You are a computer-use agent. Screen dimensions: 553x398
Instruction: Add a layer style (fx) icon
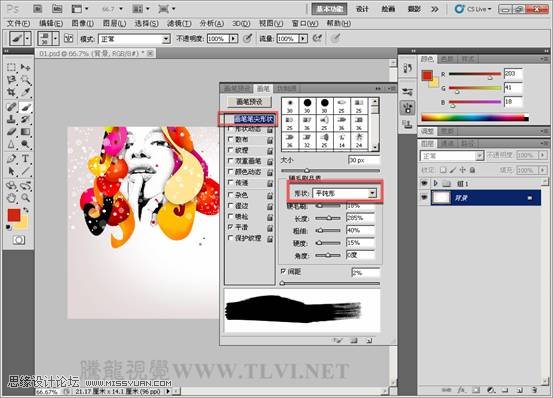[x=461, y=390]
